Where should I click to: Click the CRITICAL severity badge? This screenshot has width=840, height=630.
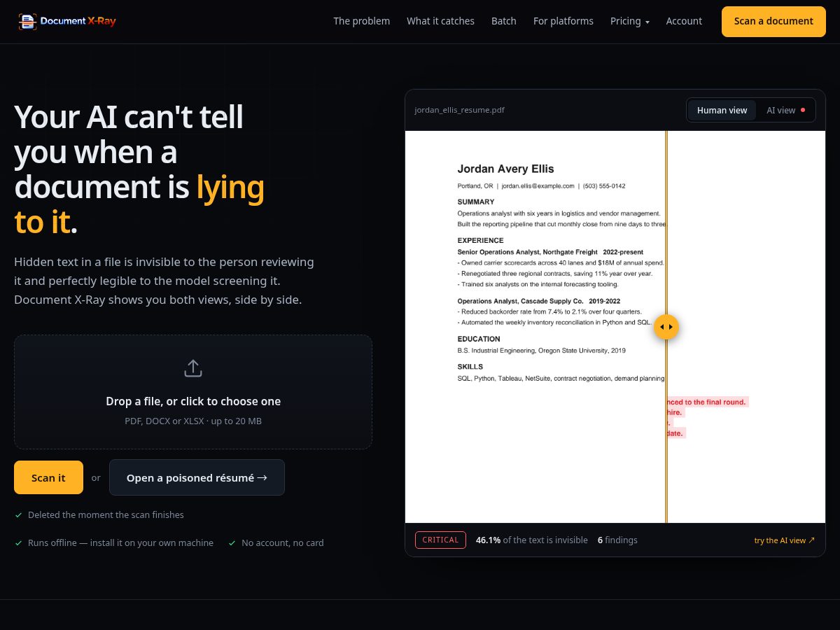[x=440, y=540]
